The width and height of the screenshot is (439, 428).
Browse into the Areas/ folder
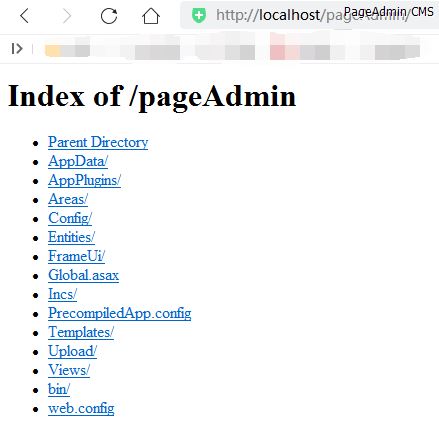[x=68, y=199]
